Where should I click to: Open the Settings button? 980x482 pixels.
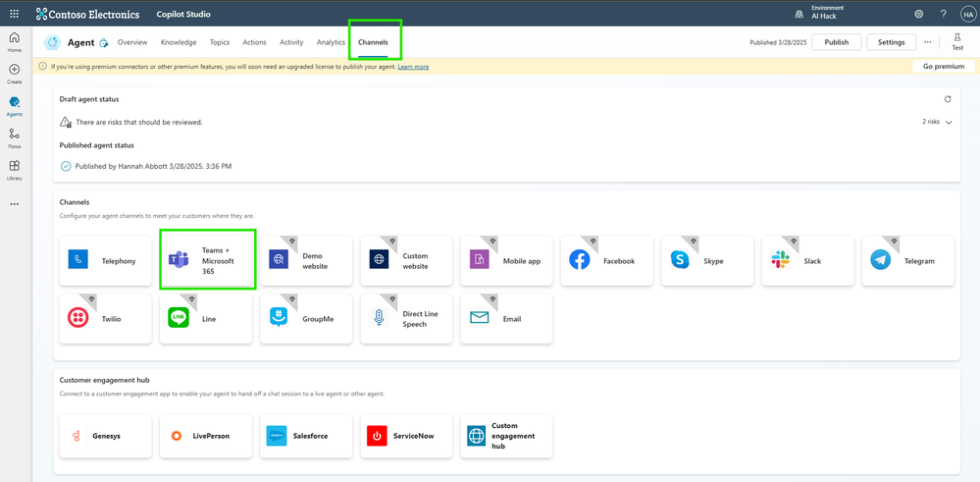892,42
